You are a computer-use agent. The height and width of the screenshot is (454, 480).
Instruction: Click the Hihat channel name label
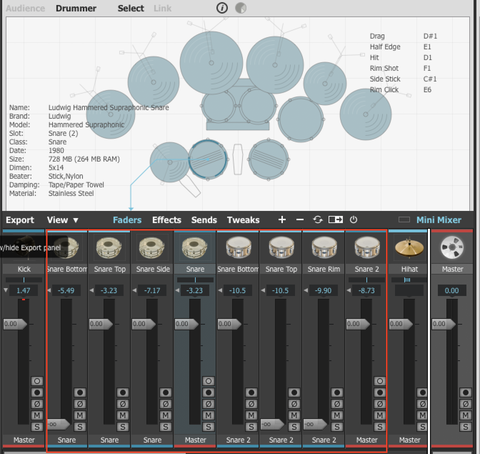tap(409, 269)
